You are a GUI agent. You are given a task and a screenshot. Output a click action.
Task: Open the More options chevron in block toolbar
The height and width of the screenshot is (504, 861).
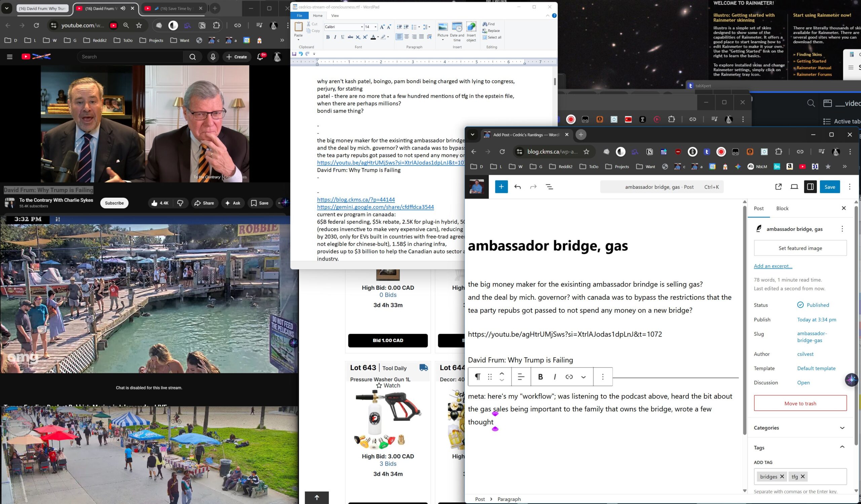pyautogui.click(x=583, y=377)
